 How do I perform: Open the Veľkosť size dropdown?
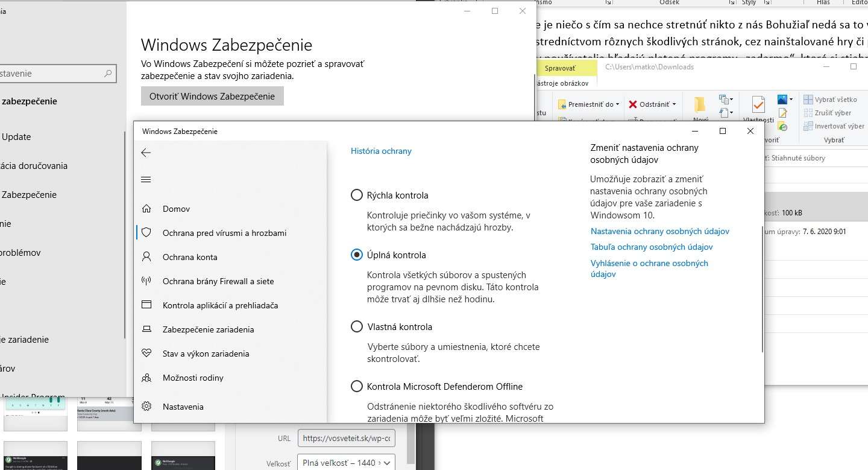[347, 463]
